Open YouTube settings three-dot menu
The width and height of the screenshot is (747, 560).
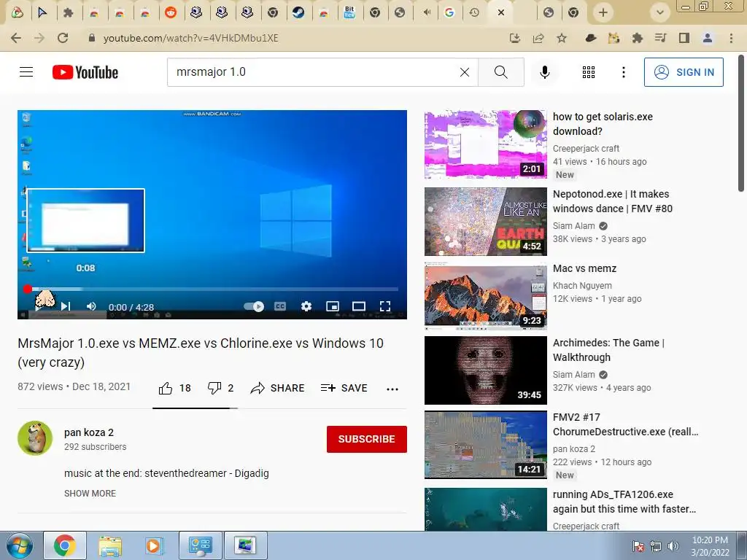[x=623, y=72]
